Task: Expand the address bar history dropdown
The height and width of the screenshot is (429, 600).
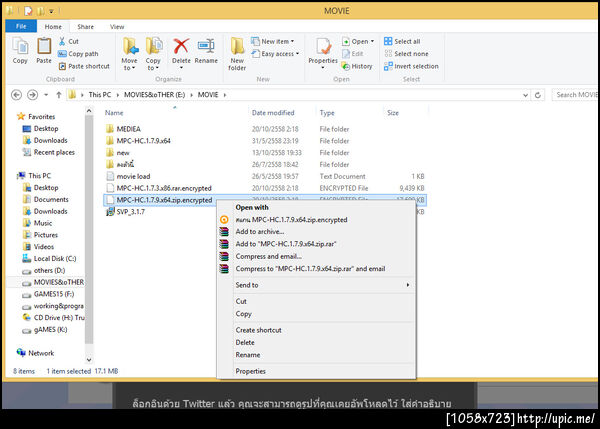Action: coord(525,95)
